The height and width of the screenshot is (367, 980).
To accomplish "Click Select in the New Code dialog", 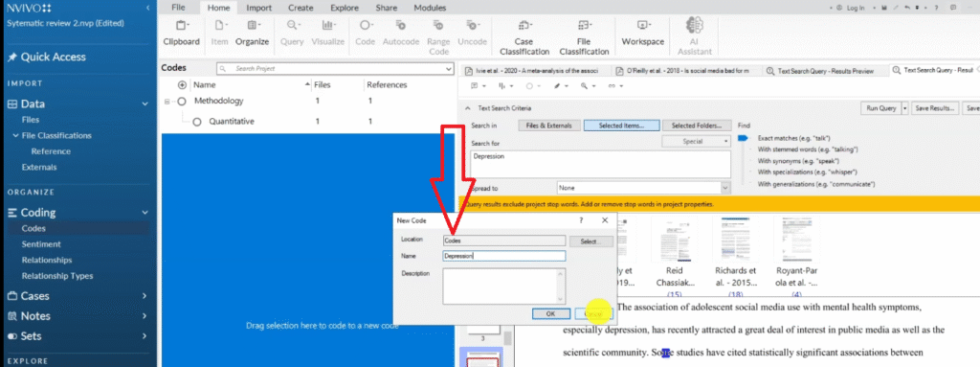I will click(x=591, y=241).
